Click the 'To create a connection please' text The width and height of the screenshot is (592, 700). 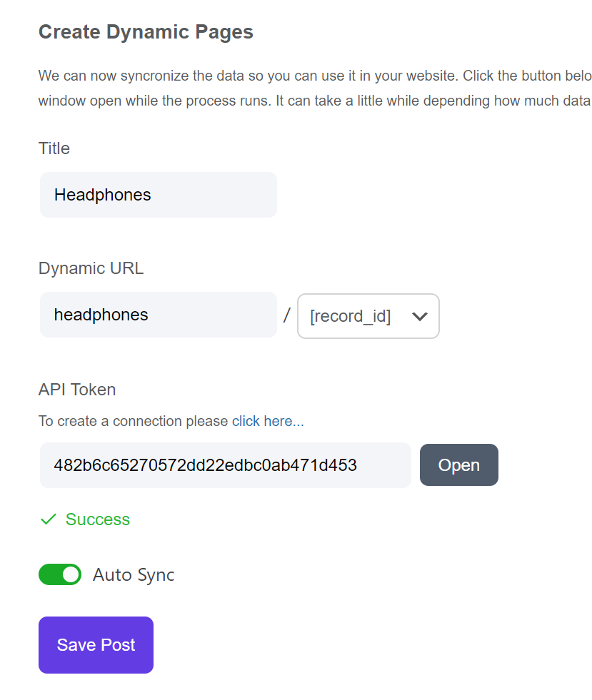tap(133, 421)
